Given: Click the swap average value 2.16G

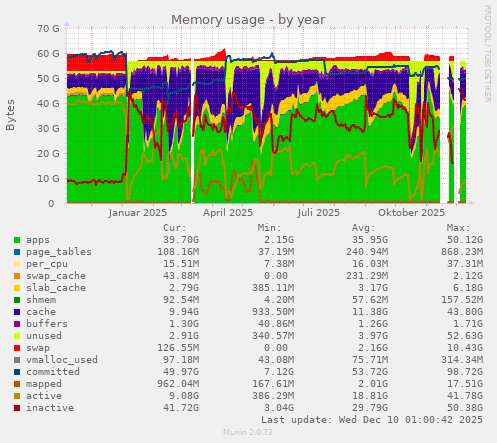Looking at the screenshot, I should pyautogui.click(x=373, y=348).
